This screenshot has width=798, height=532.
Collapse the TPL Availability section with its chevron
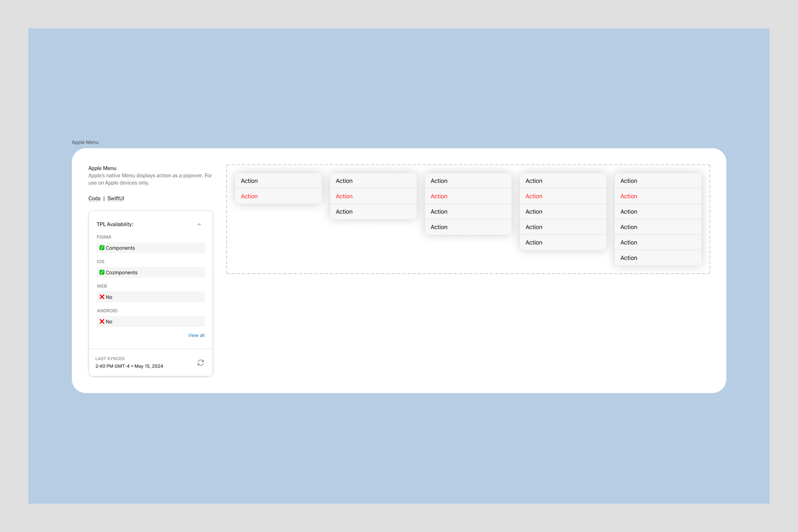click(199, 224)
